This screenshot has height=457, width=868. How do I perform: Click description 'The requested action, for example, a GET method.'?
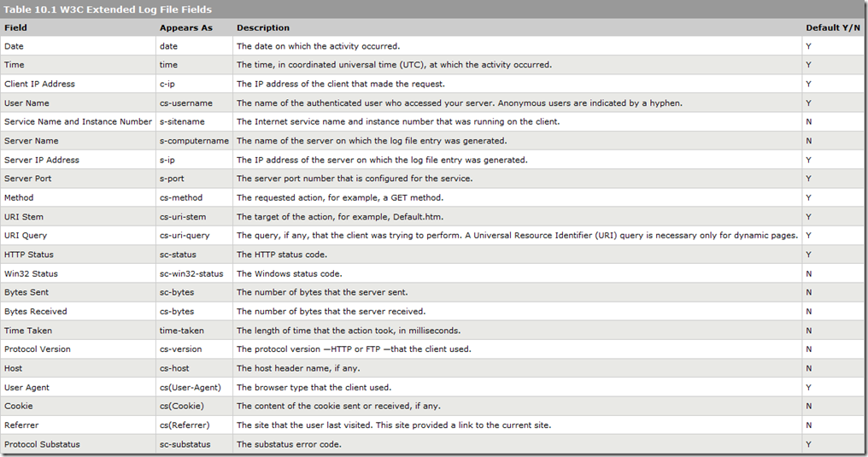[x=340, y=197]
